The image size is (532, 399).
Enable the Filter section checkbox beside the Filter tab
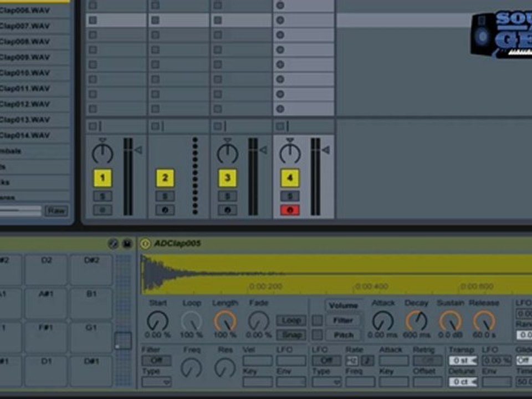(x=317, y=320)
